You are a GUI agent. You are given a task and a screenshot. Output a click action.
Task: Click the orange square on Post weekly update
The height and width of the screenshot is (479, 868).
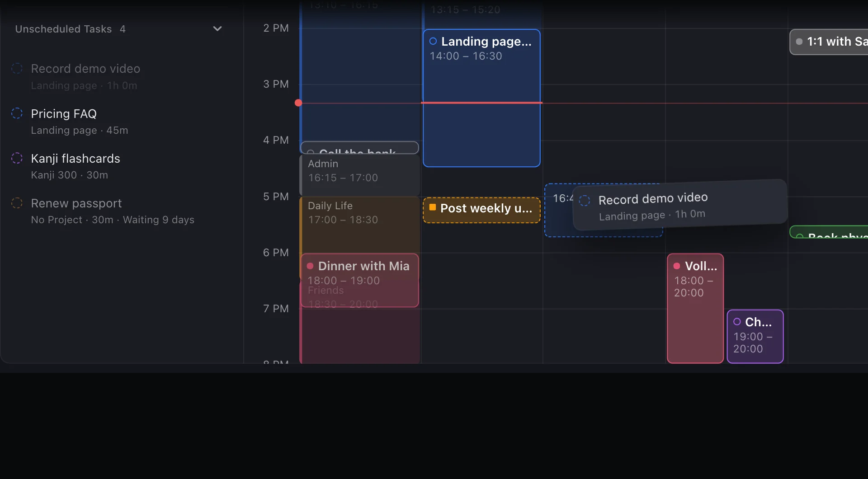click(433, 207)
